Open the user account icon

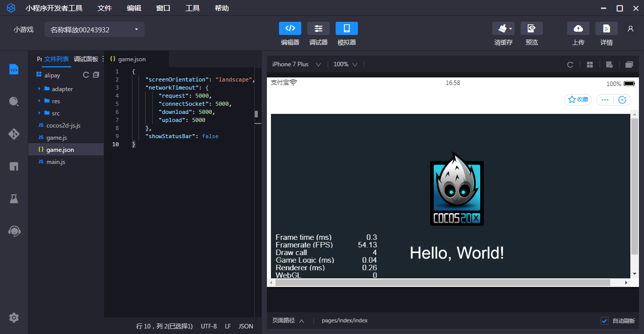tap(630, 29)
